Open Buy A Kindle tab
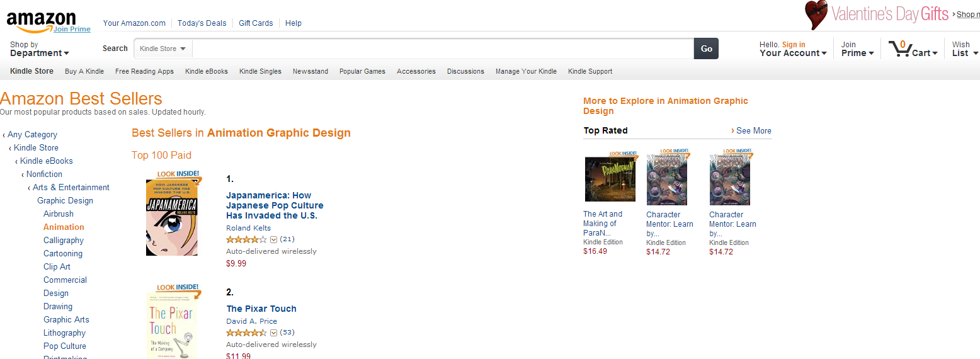Image resolution: width=980 pixels, height=359 pixels. tap(84, 71)
